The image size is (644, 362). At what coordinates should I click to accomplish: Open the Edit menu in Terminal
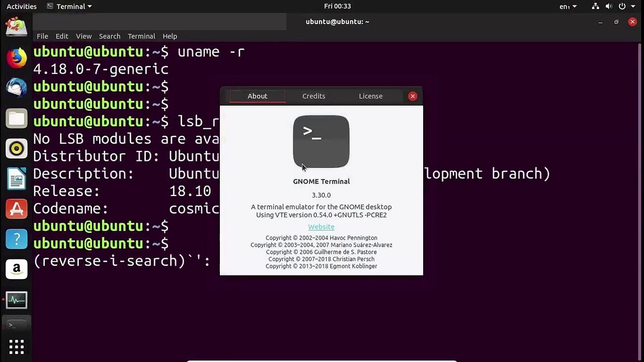62,36
